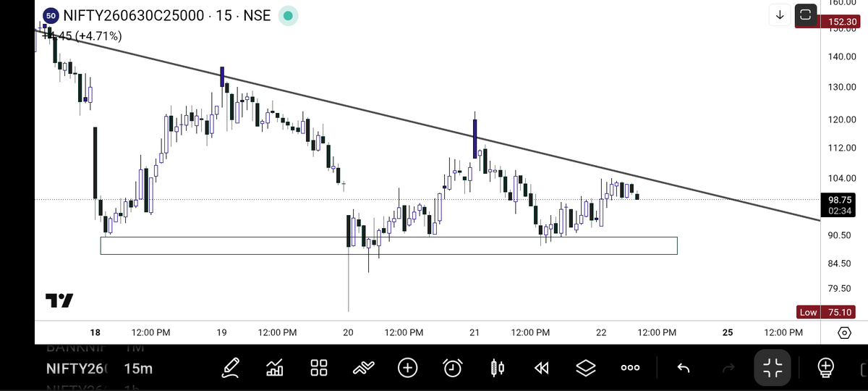Click the 140.00 price scale value

(842, 57)
